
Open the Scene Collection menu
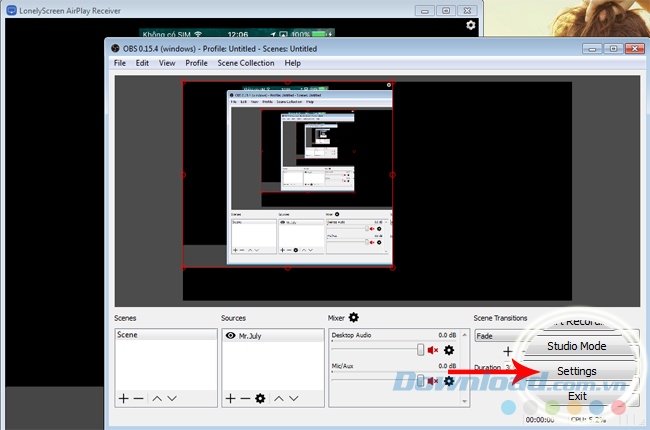click(245, 63)
